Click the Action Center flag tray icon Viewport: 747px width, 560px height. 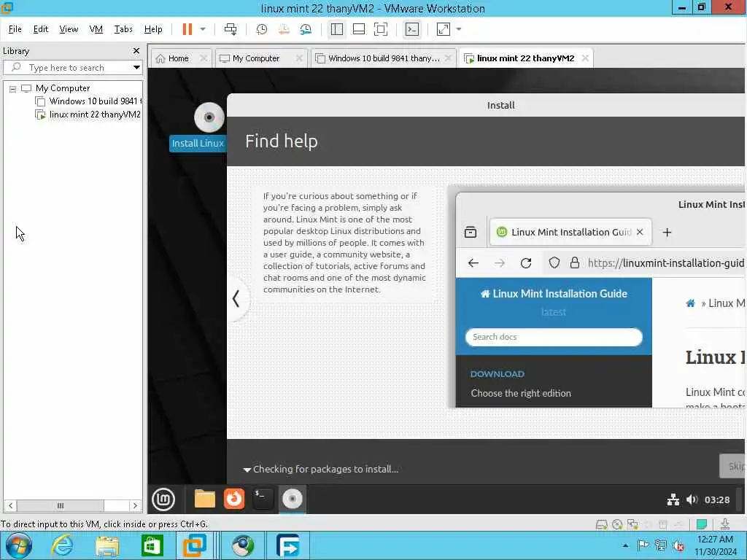tap(643, 545)
